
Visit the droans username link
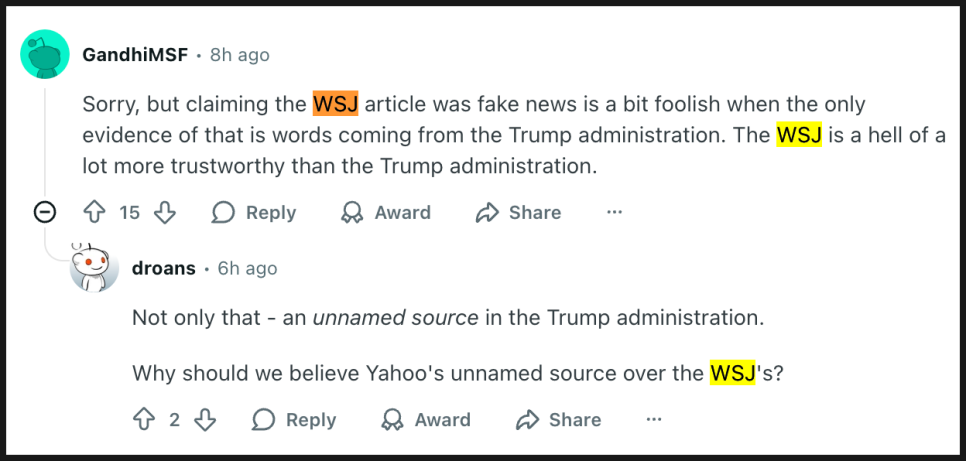click(x=163, y=268)
